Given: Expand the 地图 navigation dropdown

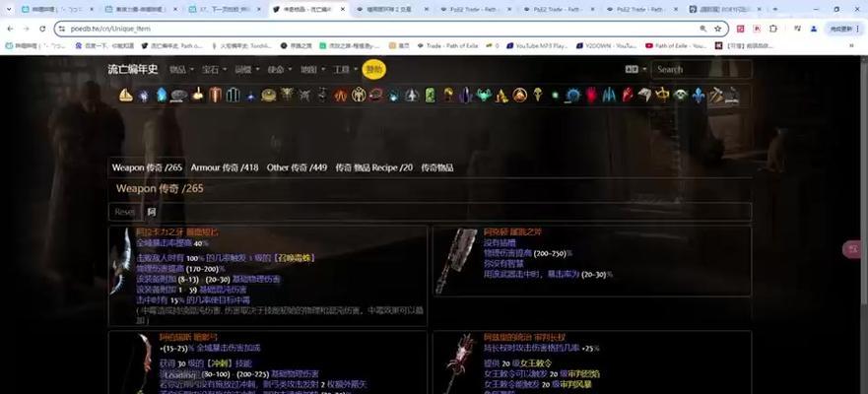Looking at the screenshot, I should [312, 69].
